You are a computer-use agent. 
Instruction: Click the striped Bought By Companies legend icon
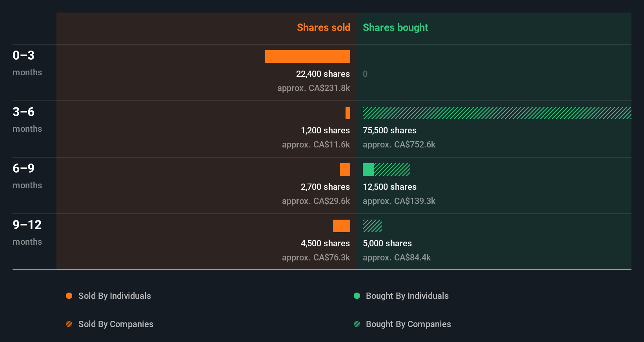357,324
